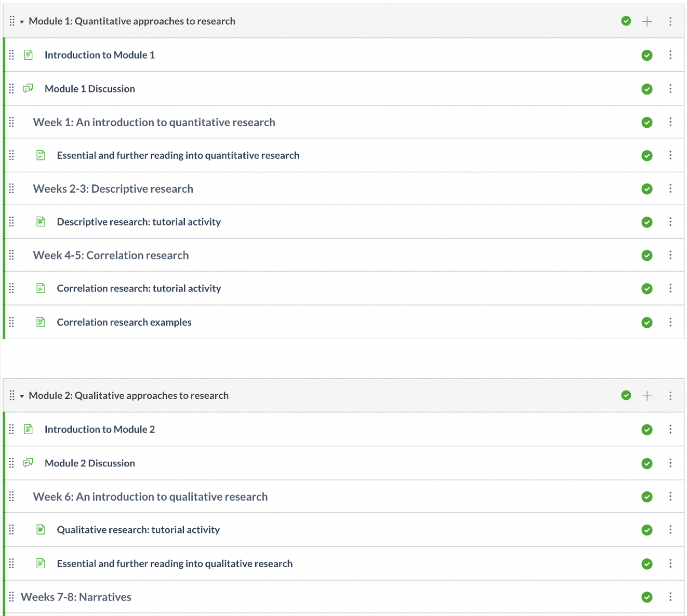Unpublish Qualitative research: tutorial activity
The height and width of the screenshot is (616, 687).
pos(647,530)
